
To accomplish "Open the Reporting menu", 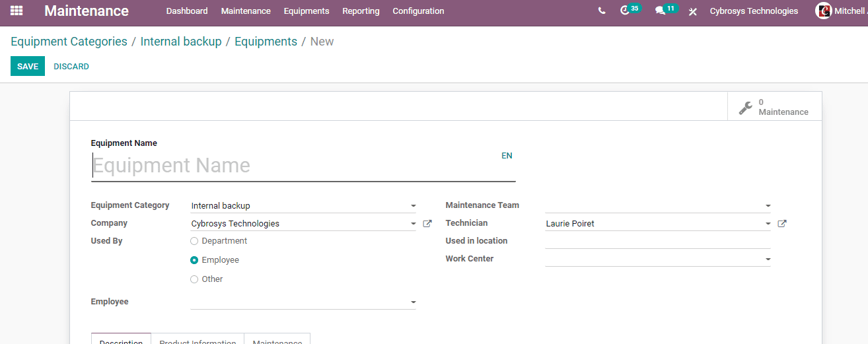I will [x=361, y=11].
